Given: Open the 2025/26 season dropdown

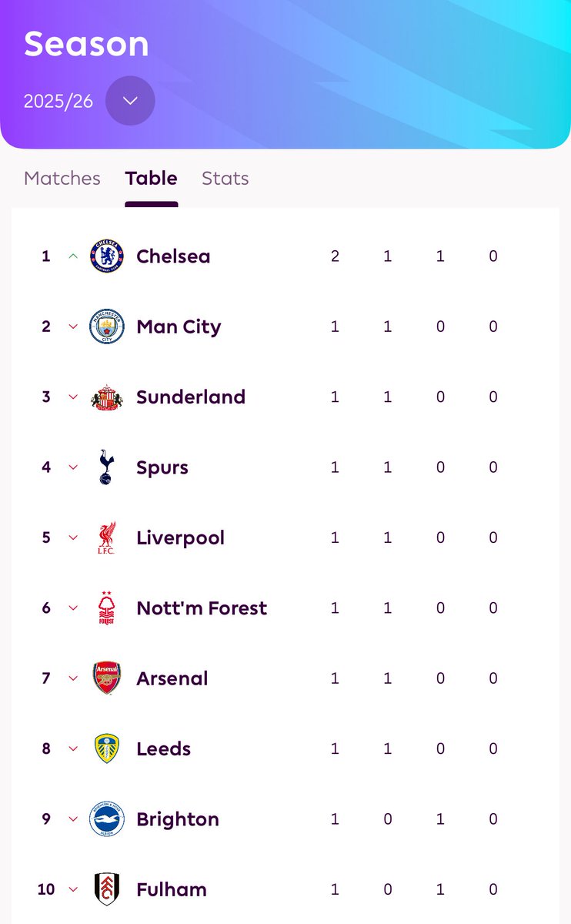Looking at the screenshot, I should (x=130, y=101).
